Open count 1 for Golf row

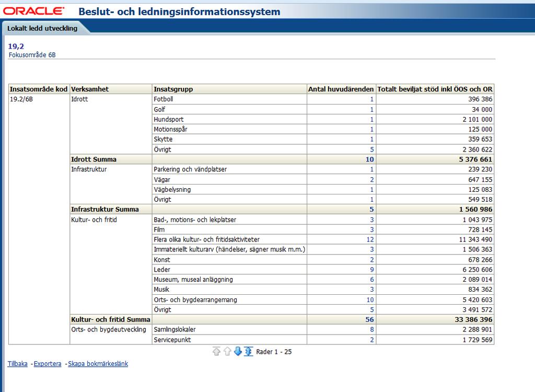click(x=372, y=109)
